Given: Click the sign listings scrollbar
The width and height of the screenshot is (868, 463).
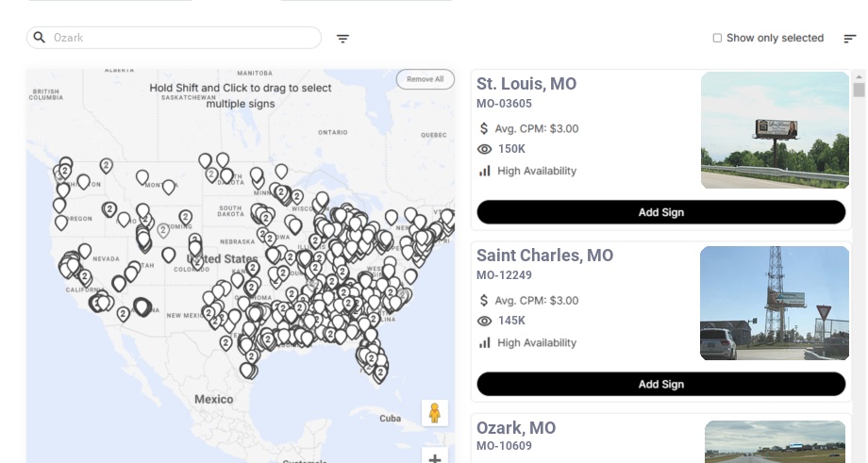Looking at the screenshot, I should (x=859, y=91).
